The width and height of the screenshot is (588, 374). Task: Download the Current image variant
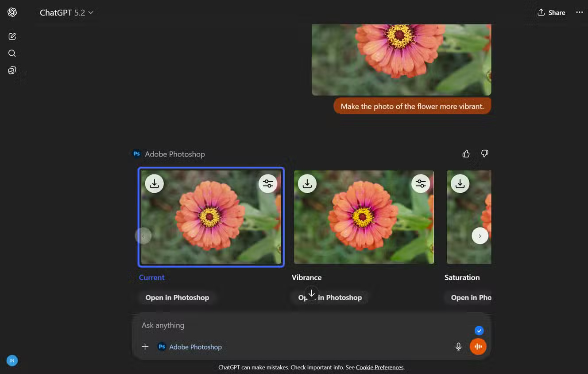154,183
